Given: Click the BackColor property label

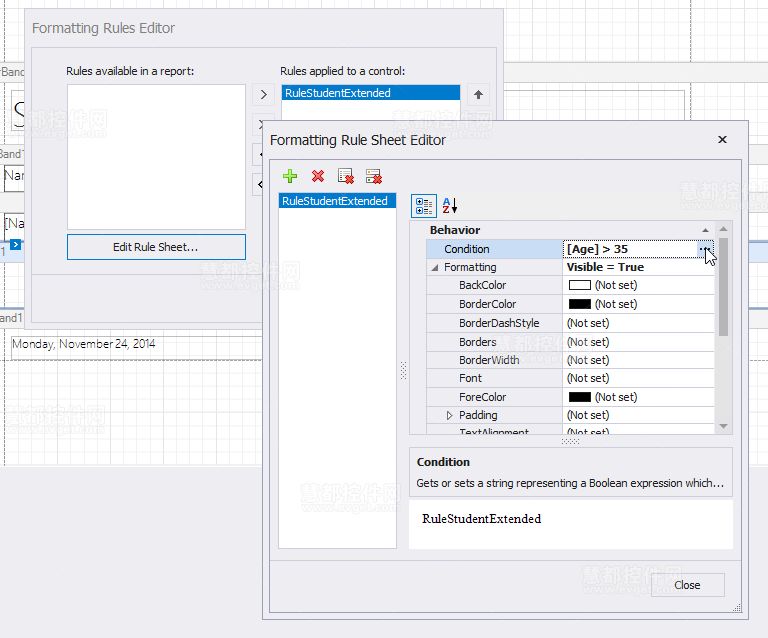Looking at the screenshot, I should [x=482, y=285].
